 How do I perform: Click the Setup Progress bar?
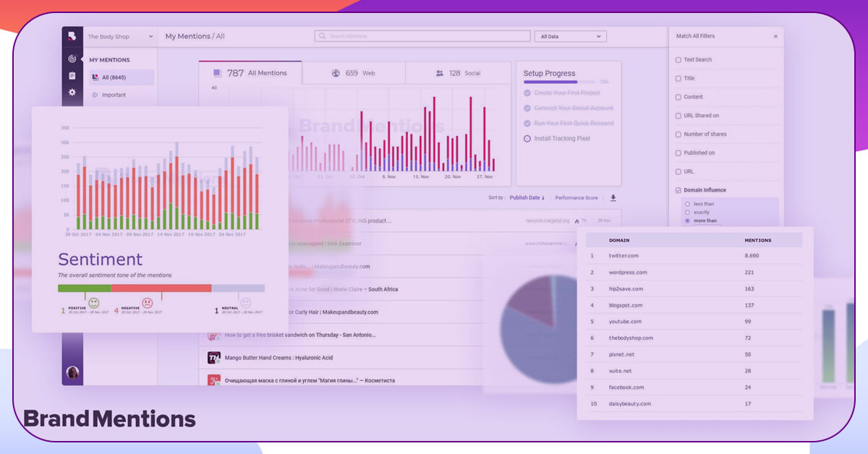click(x=559, y=82)
